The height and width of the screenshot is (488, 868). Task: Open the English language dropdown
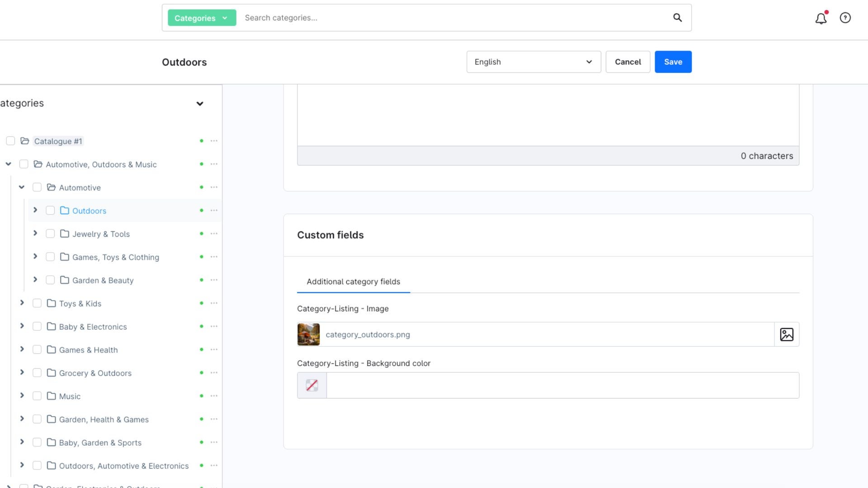coord(533,62)
